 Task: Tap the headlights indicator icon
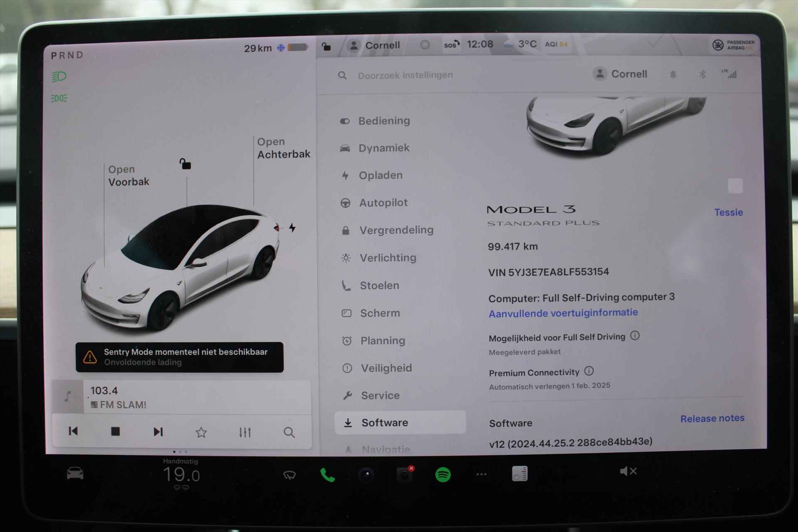[x=59, y=76]
